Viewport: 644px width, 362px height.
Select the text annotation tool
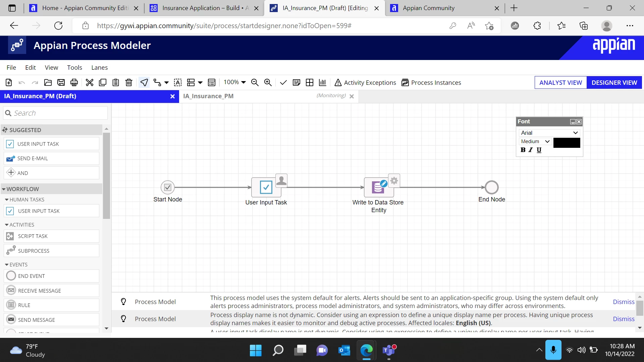click(178, 82)
